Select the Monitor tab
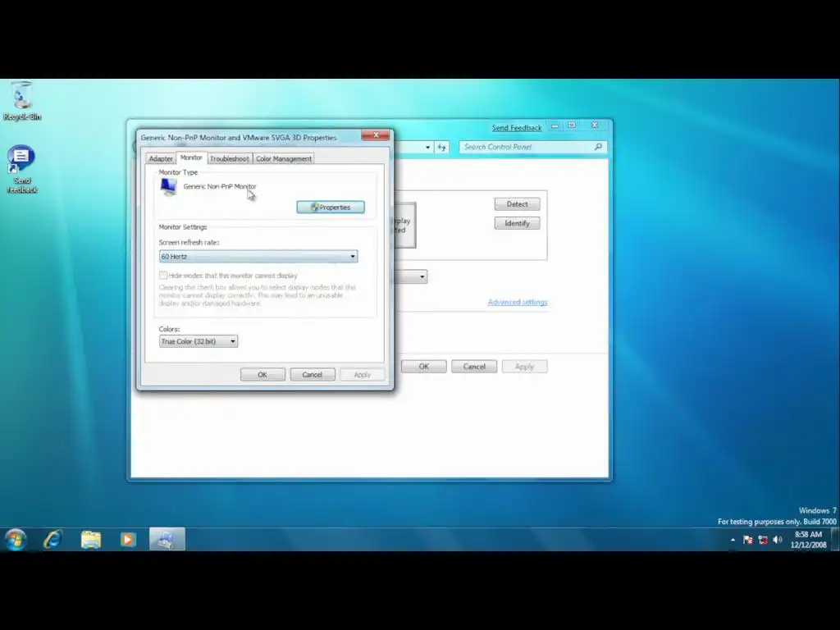840x630 pixels. (x=191, y=157)
